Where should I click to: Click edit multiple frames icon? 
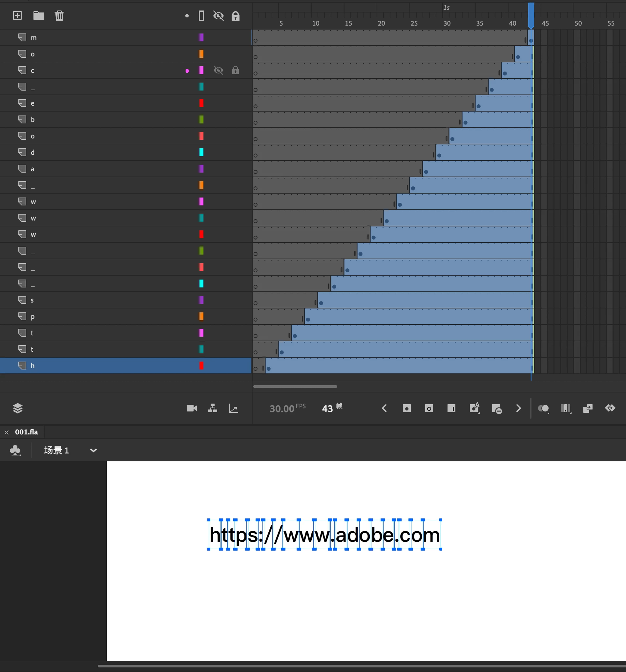point(566,409)
